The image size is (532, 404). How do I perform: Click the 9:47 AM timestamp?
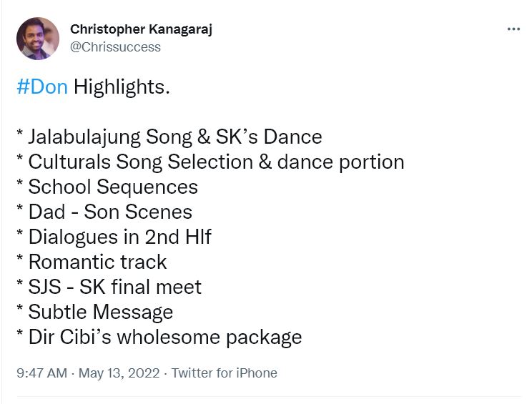[x=41, y=373]
